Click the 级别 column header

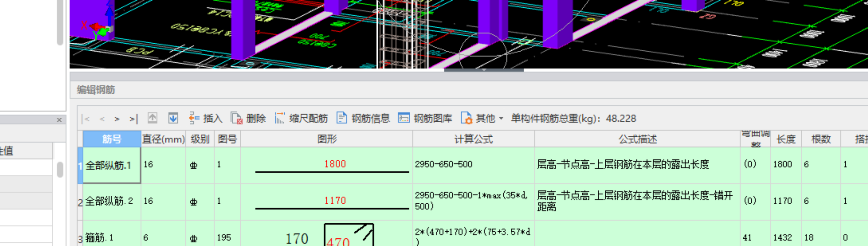point(200,139)
